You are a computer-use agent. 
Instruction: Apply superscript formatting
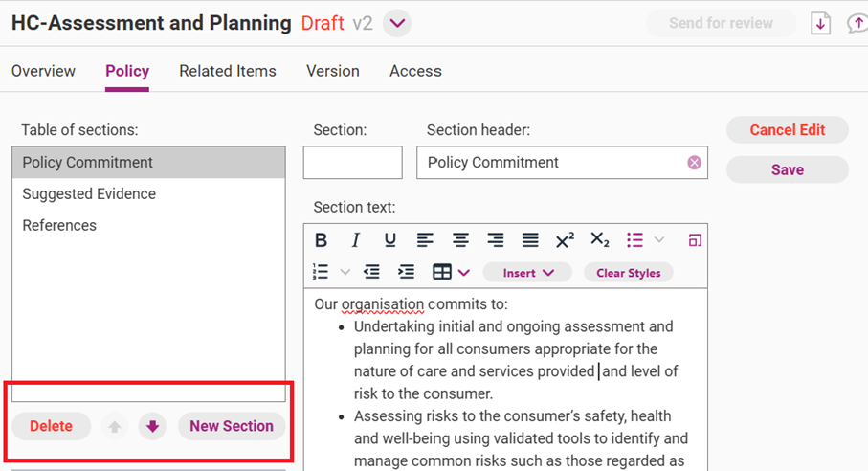(x=565, y=240)
